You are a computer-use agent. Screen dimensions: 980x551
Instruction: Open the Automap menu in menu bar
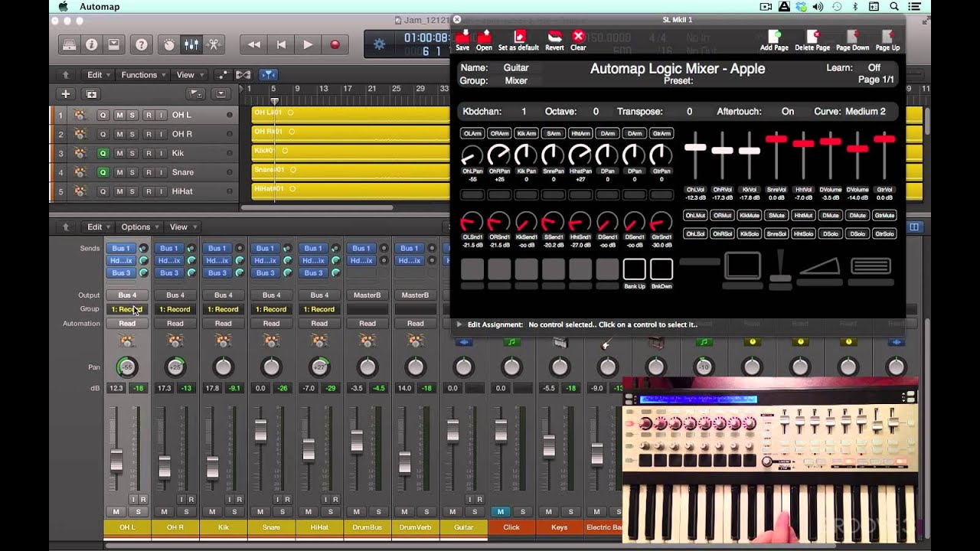click(99, 7)
